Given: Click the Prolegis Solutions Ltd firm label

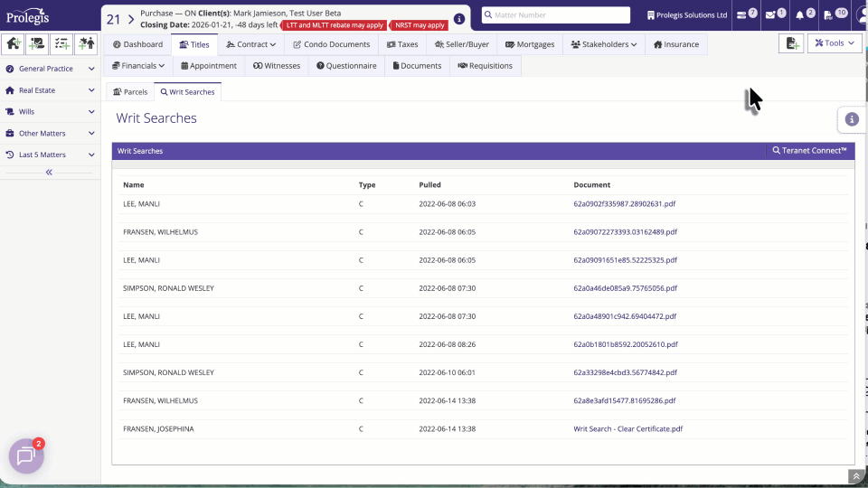Looking at the screenshot, I should click(x=686, y=15).
